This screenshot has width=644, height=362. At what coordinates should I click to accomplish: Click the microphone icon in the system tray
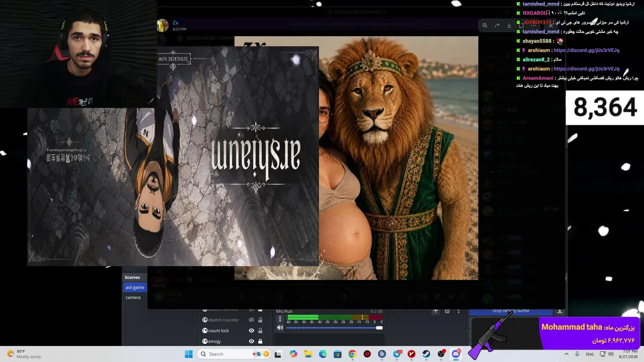577,354
